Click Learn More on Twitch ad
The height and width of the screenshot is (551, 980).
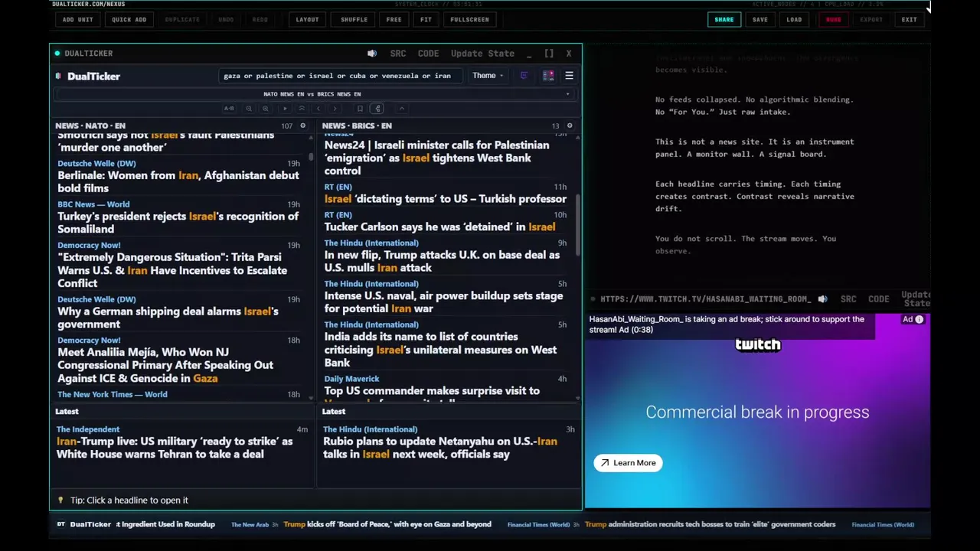tap(628, 463)
